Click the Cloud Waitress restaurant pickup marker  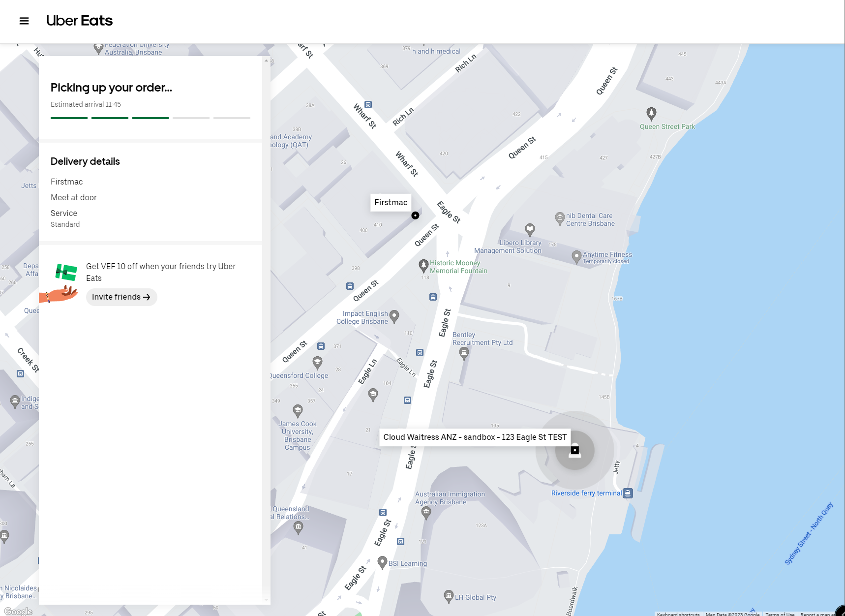point(574,450)
